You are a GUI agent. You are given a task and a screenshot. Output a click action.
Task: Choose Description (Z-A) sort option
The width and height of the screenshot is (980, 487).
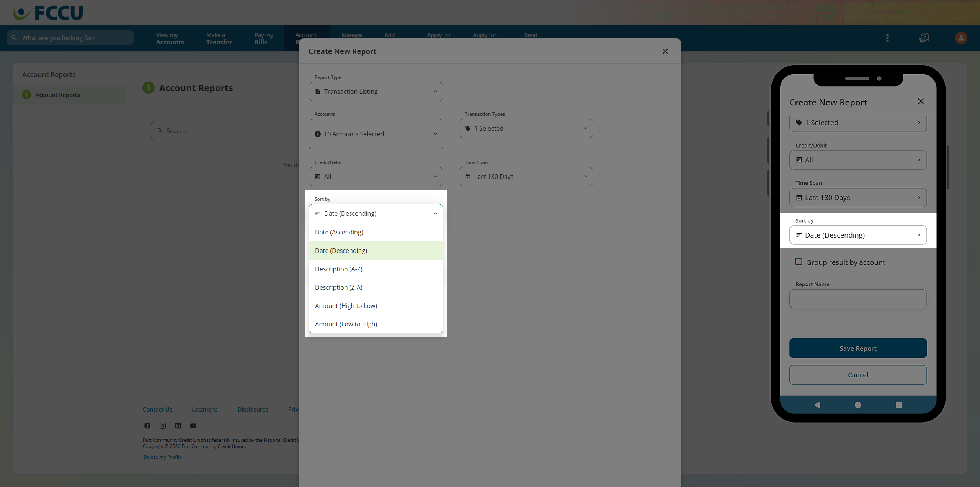376,287
